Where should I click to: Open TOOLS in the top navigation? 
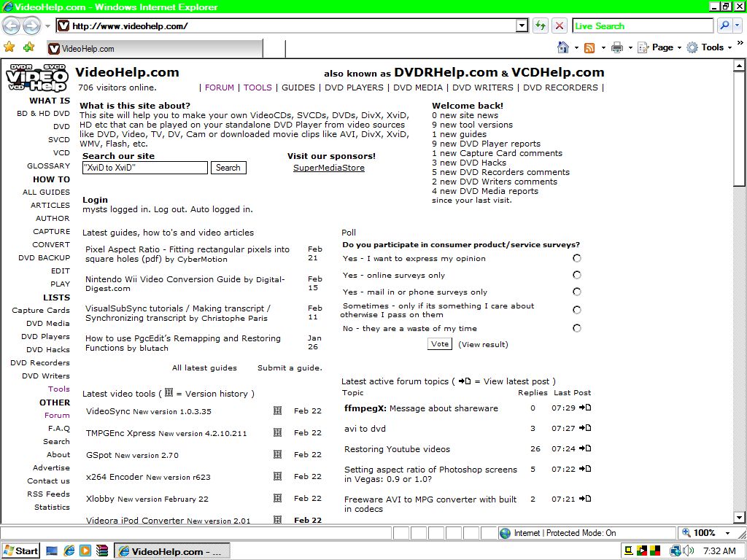click(258, 87)
